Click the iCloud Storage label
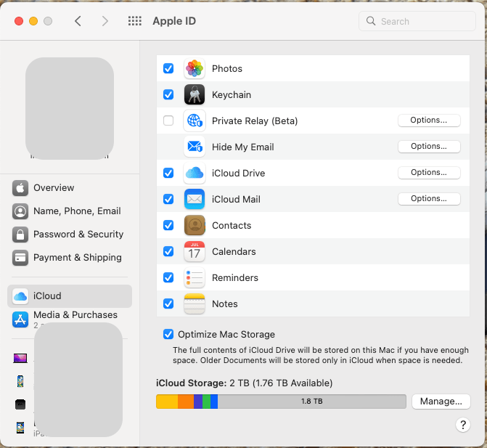Viewport: 487px width, 448px height. (x=192, y=383)
